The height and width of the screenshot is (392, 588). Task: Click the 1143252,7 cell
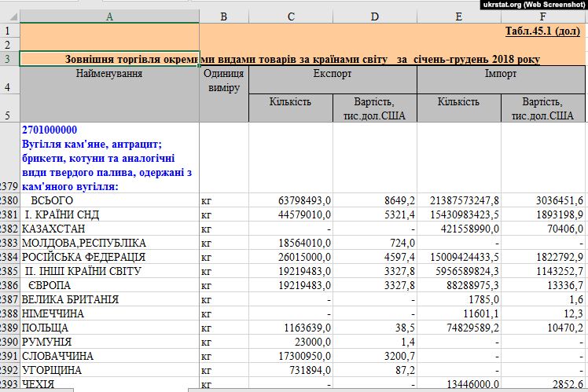click(543, 271)
